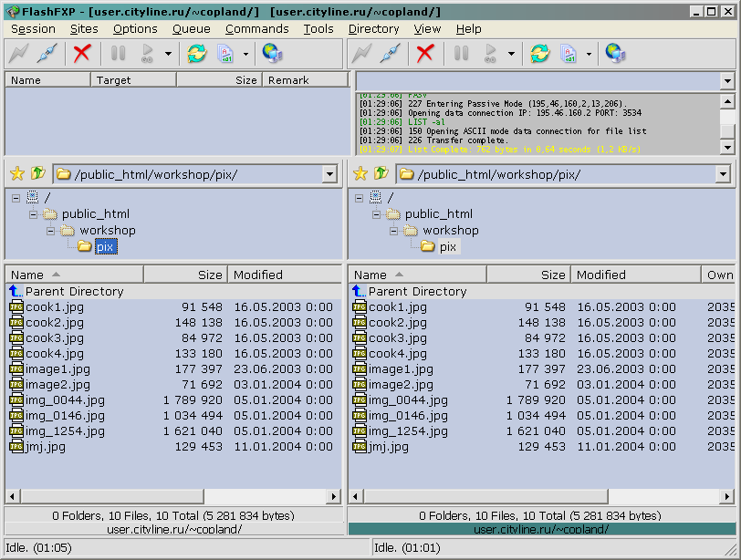Collapse the workshop node in right tree
741x560 pixels.
[393, 231]
